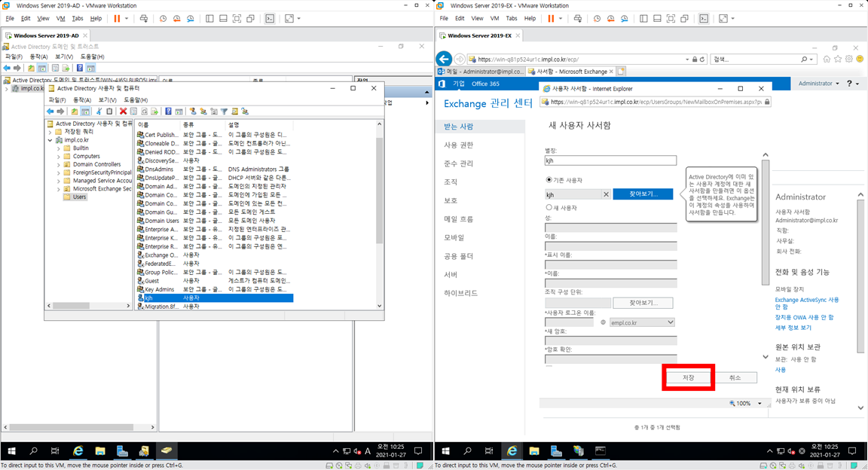This screenshot has width=868, height=470.
Task: Open Internet Explorer from the 2019-AD taskbar
Action: 78,451
